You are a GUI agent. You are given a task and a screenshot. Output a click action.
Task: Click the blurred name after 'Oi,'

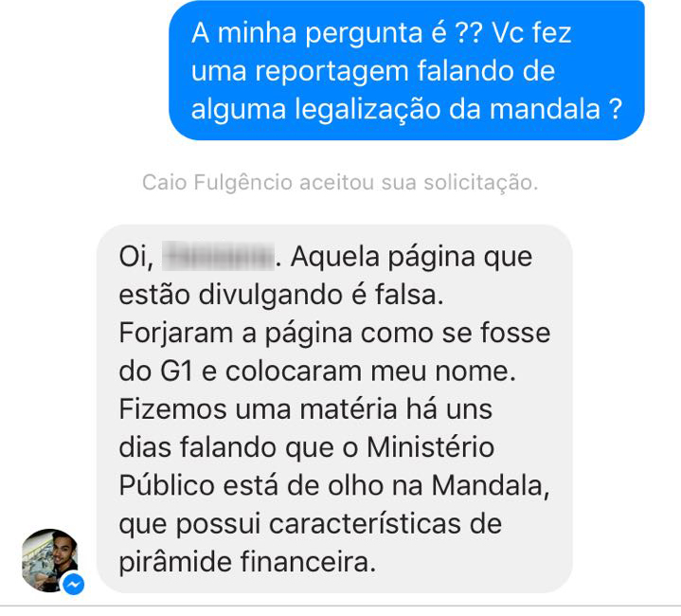(218, 257)
